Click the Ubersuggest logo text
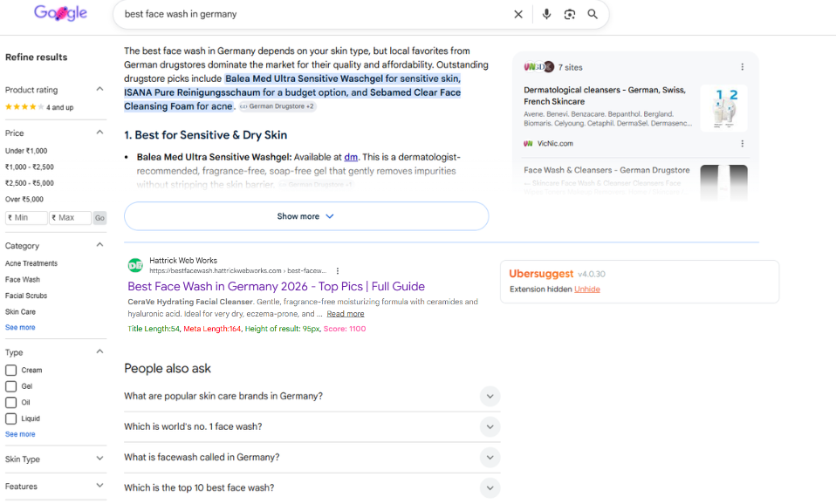 pyautogui.click(x=541, y=274)
